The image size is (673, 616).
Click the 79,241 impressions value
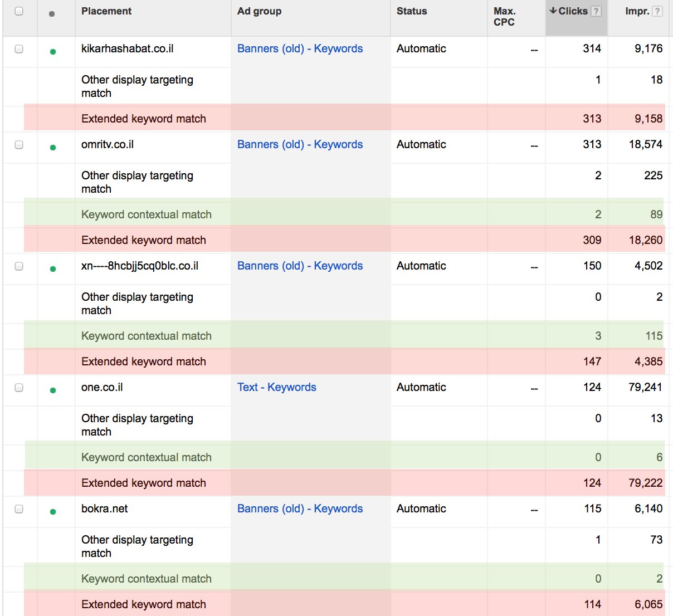[646, 387]
